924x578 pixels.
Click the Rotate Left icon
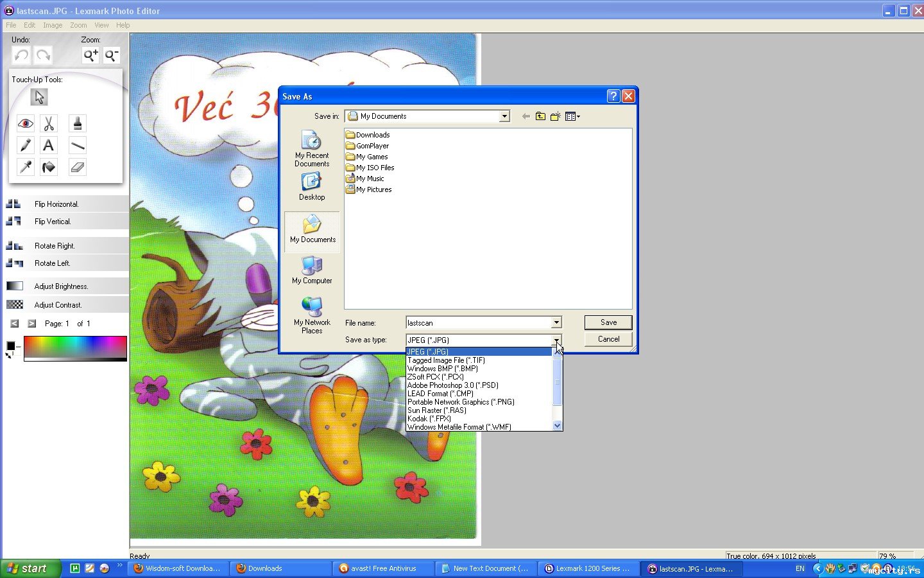point(14,263)
